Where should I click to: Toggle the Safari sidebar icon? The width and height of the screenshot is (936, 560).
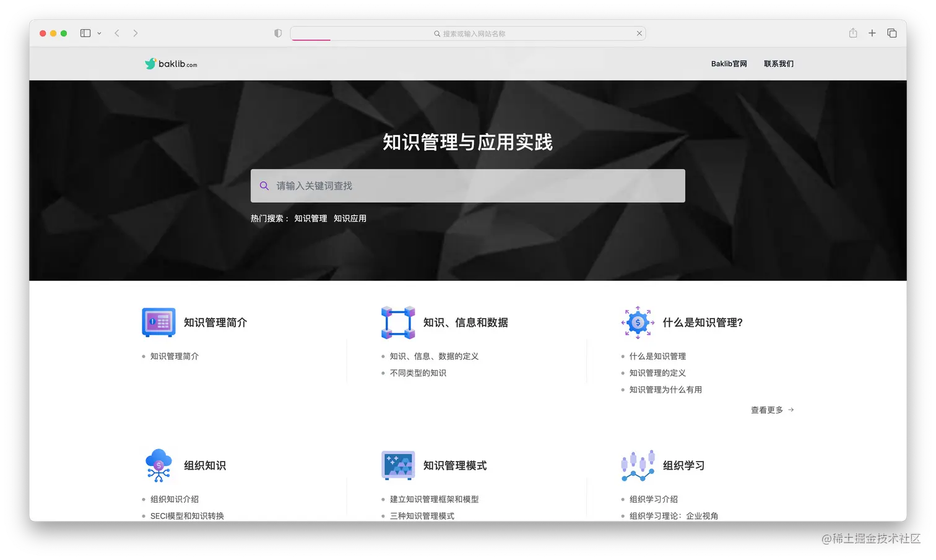click(x=85, y=33)
